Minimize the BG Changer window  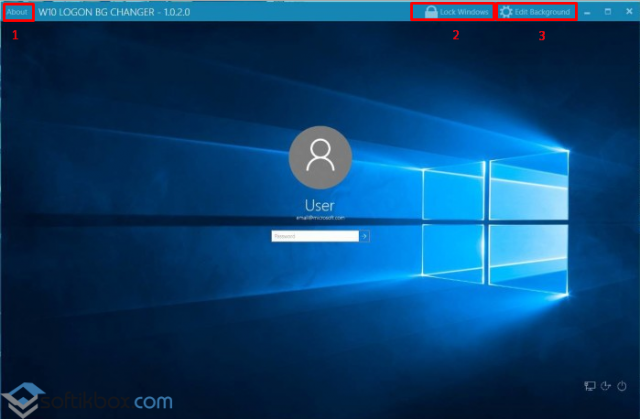tap(587, 12)
